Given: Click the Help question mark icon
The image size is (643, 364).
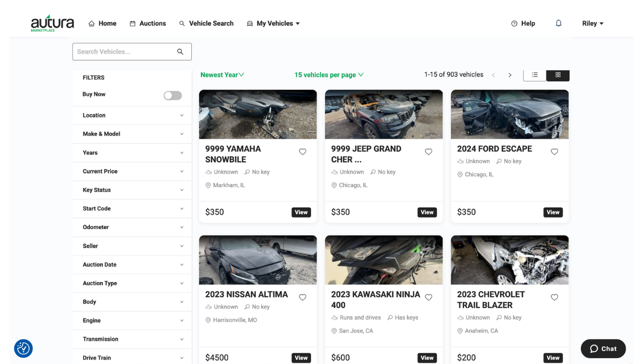Looking at the screenshot, I should coord(514,24).
